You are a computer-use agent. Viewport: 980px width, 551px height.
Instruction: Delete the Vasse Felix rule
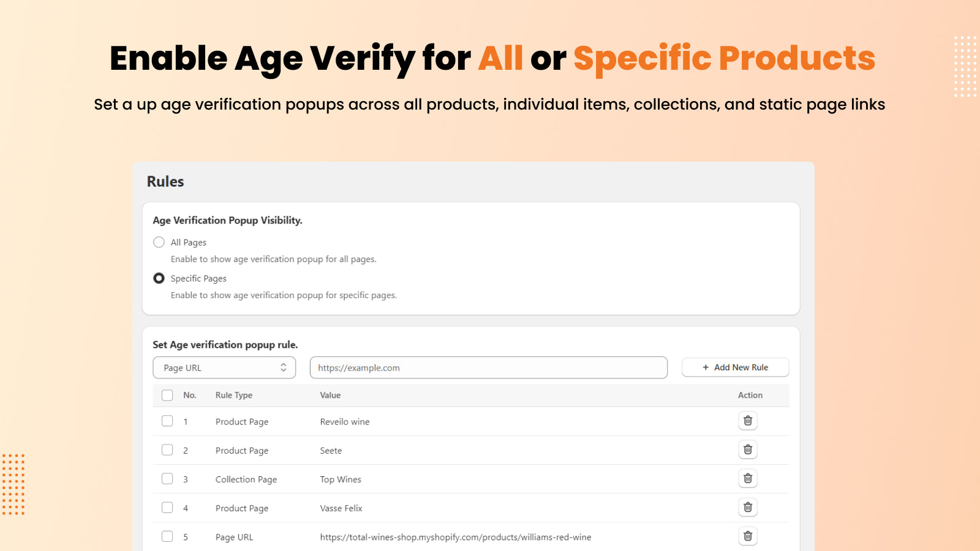(747, 507)
